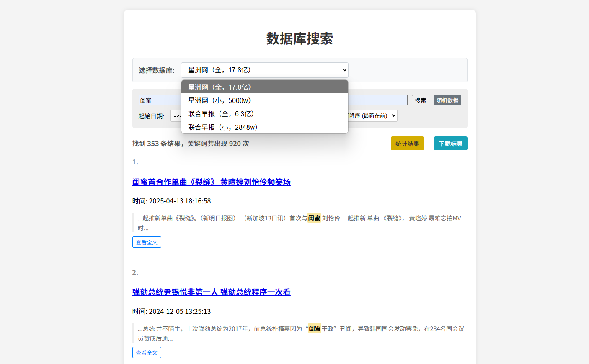Viewport: 589px width, 364px height.
Task: Click the result count text showing 353 条结果
Action: point(190,143)
